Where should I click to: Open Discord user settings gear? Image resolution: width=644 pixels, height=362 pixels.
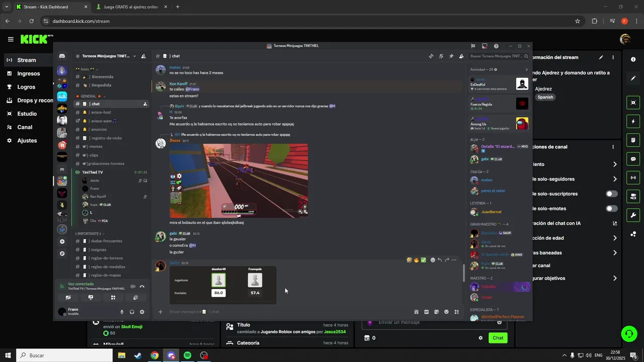pos(142,312)
